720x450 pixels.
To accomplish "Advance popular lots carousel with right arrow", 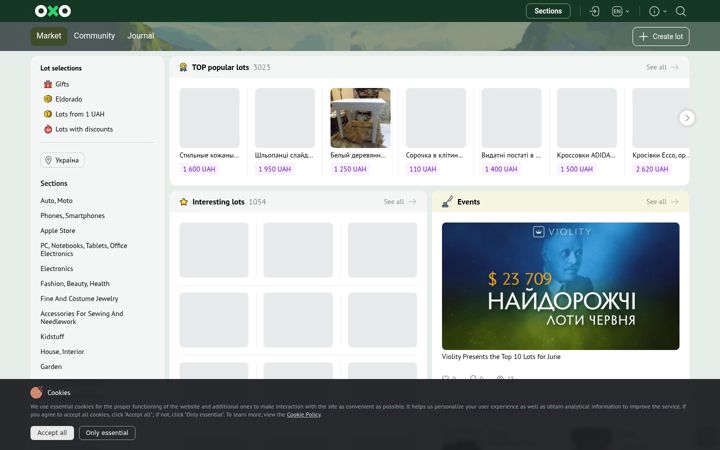I will [687, 118].
